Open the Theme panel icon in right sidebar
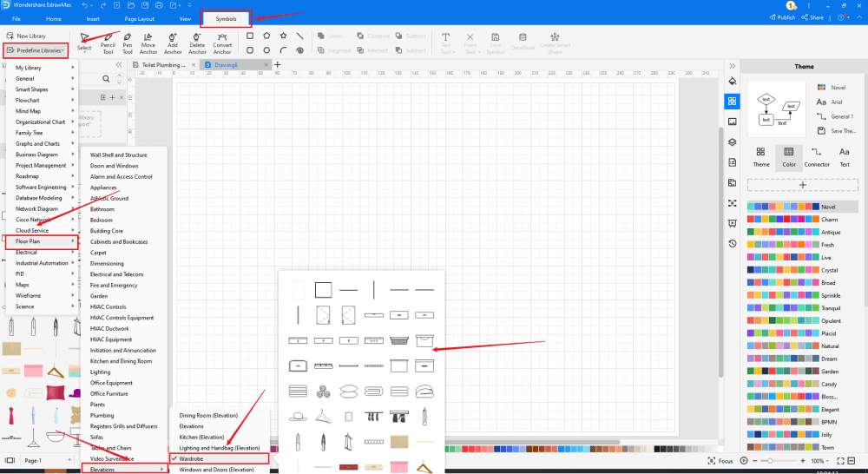The width and height of the screenshot is (868, 474). (x=733, y=101)
